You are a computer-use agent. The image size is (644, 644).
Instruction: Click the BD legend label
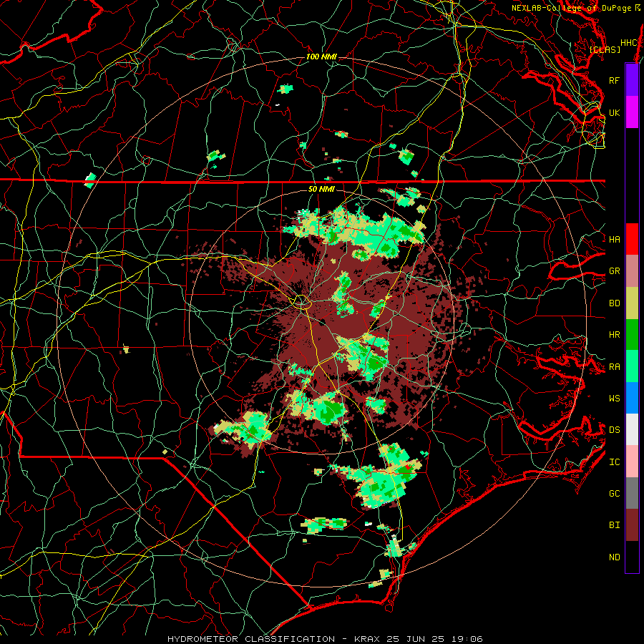click(614, 303)
